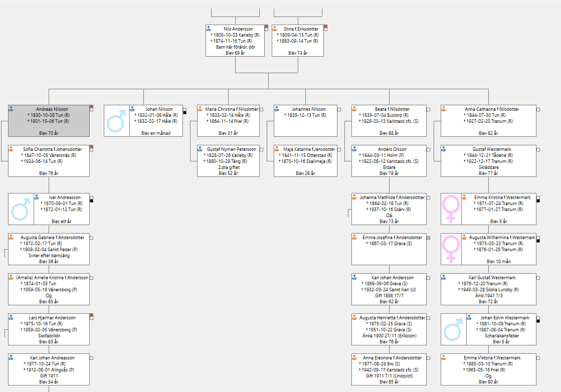Click the text 'Änkl.1941 7/3'
The height and width of the screenshot is (392, 561).
coord(489,295)
